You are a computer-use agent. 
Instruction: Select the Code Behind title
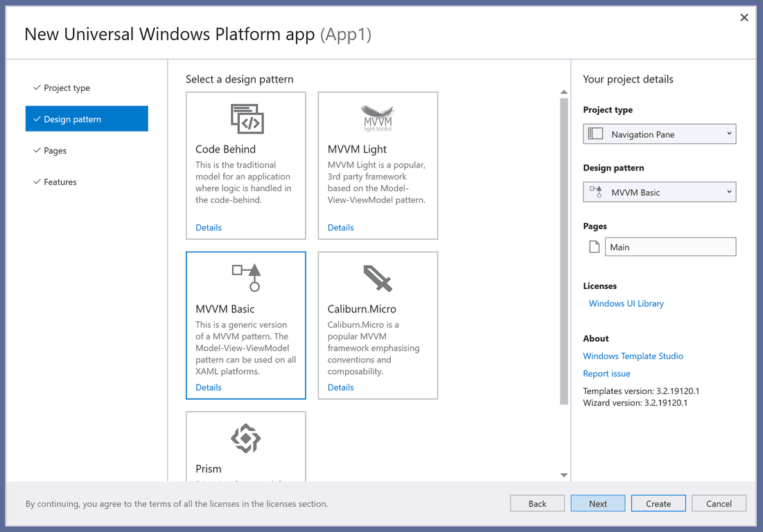click(x=225, y=150)
